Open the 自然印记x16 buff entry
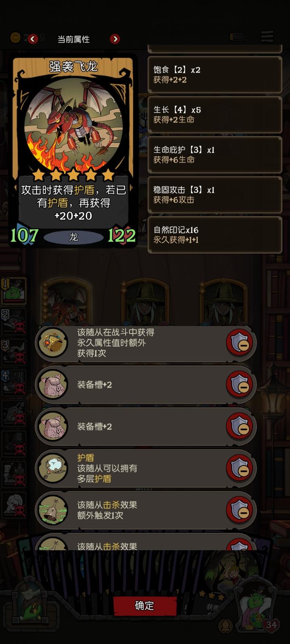The image size is (290, 644). tap(215, 235)
